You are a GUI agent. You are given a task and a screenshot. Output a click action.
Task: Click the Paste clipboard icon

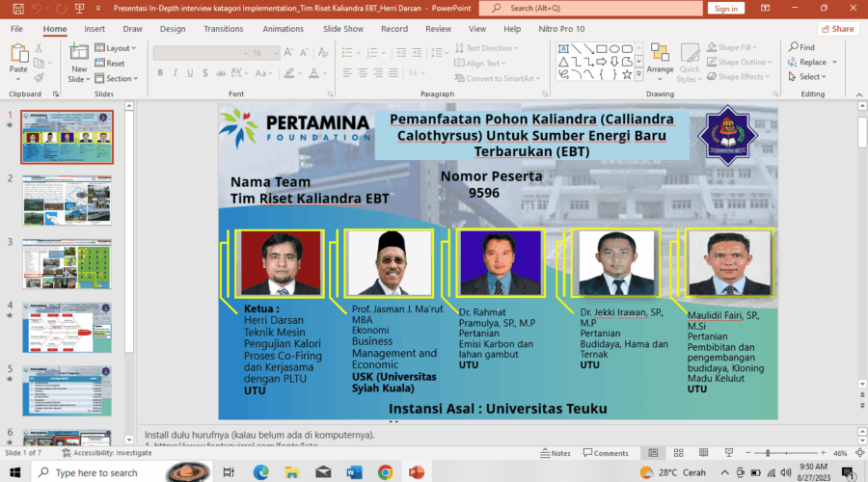pos(18,54)
